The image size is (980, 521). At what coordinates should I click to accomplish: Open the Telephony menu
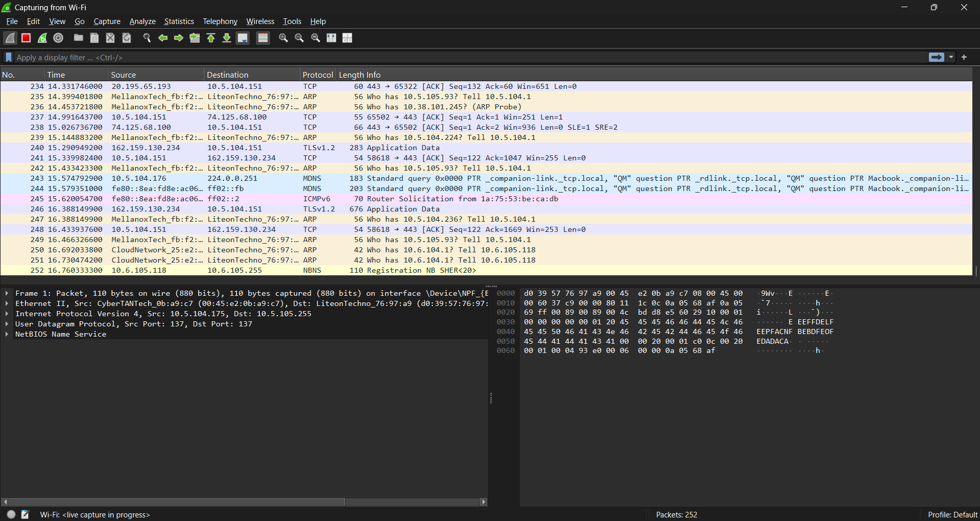coord(220,21)
